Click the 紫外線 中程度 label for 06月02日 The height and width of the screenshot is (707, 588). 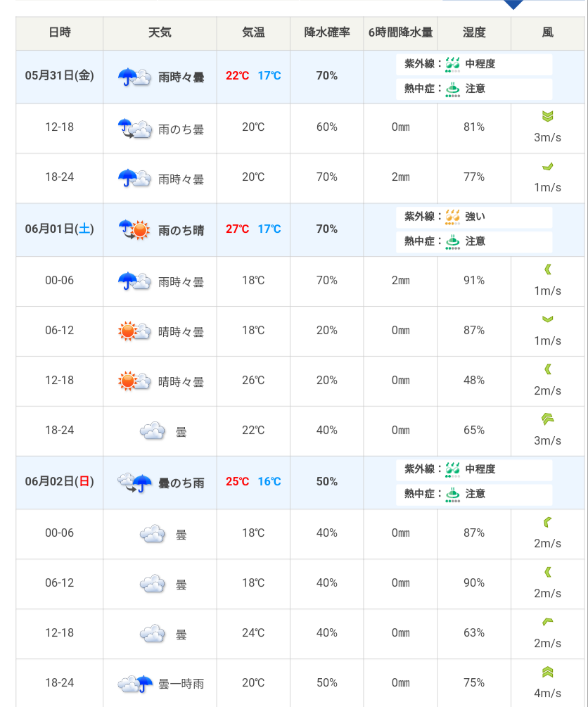click(x=480, y=469)
